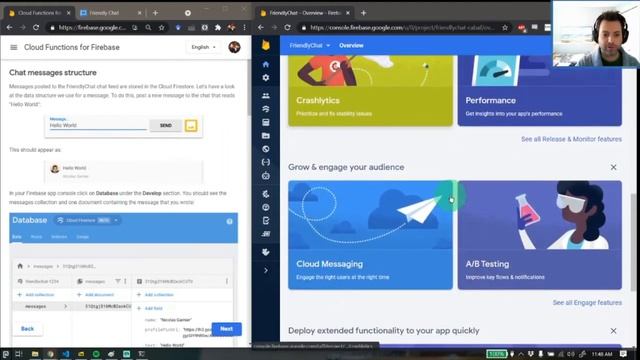Image resolution: width=640 pixels, height=360 pixels.
Task: Open Extensions icon in Firebase sidebar
Action: 266,252
